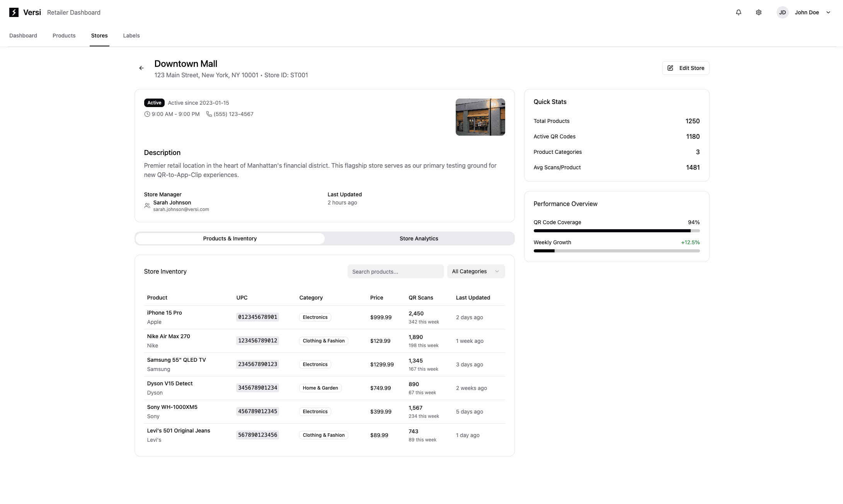
Task: Click UPC code 567890123456
Action: coord(257,435)
